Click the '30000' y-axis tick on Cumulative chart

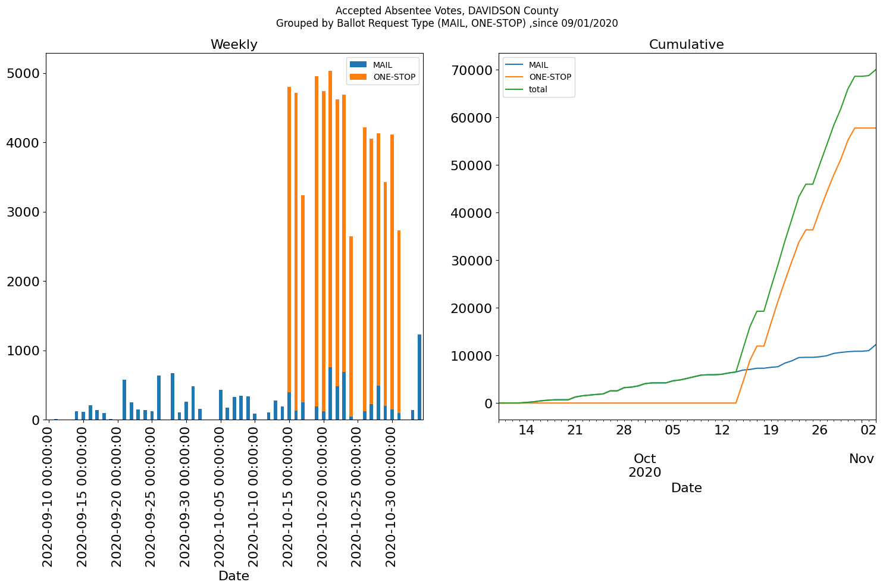pyautogui.click(x=472, y=261)
